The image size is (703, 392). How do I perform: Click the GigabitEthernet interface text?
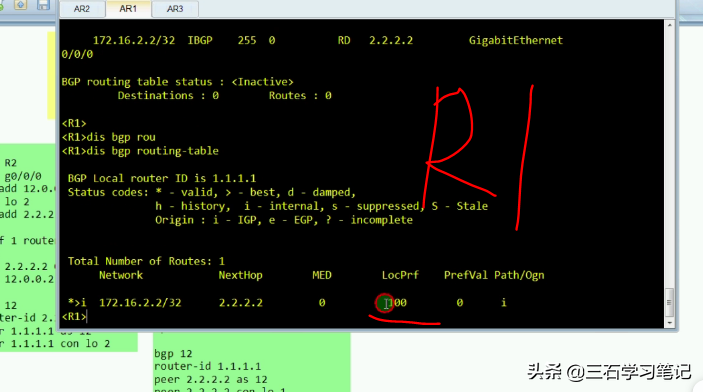(516, 40)
